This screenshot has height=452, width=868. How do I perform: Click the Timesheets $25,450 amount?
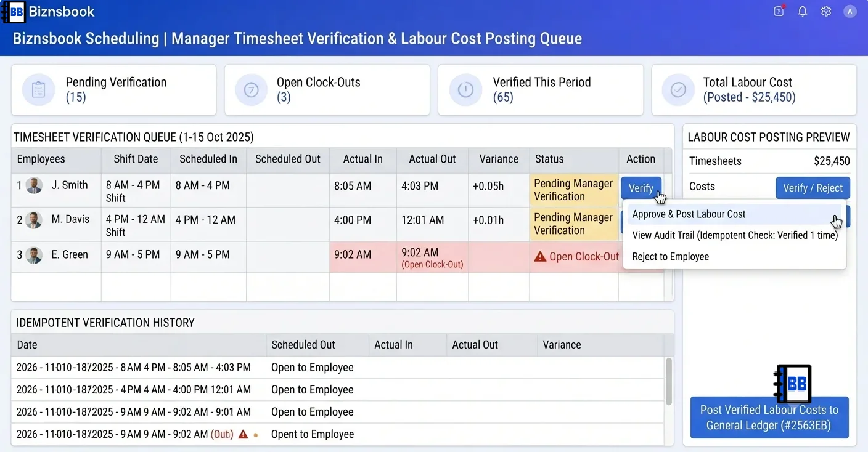tap(832, 161)
